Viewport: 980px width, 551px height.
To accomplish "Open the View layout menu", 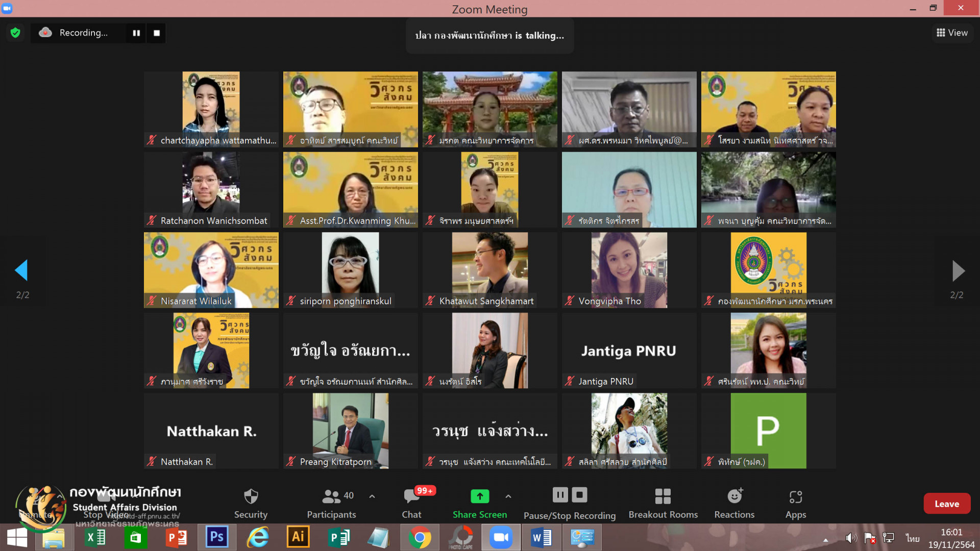I will click(x=952, y=33).
